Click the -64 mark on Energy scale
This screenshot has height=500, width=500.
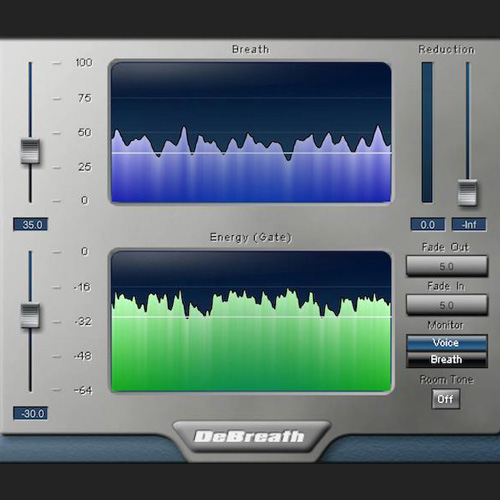[83, 390]
